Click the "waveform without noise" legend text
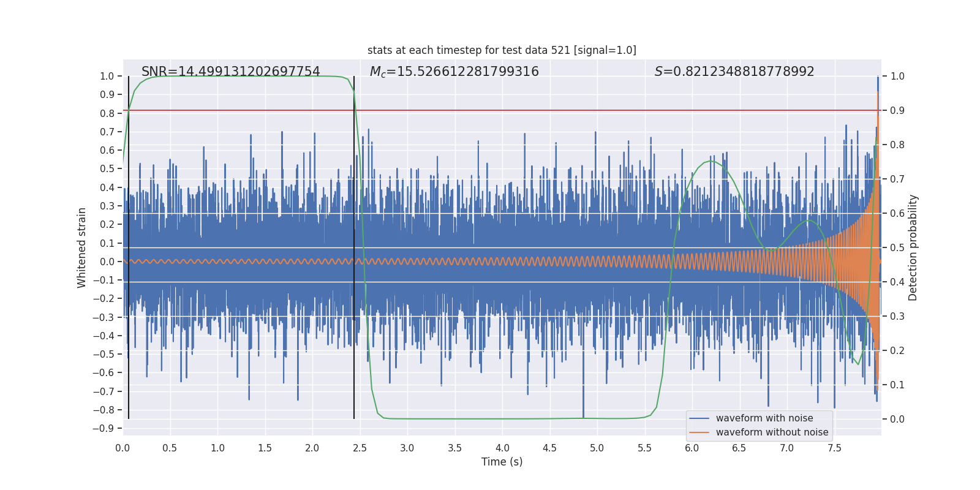 [772, 432]
